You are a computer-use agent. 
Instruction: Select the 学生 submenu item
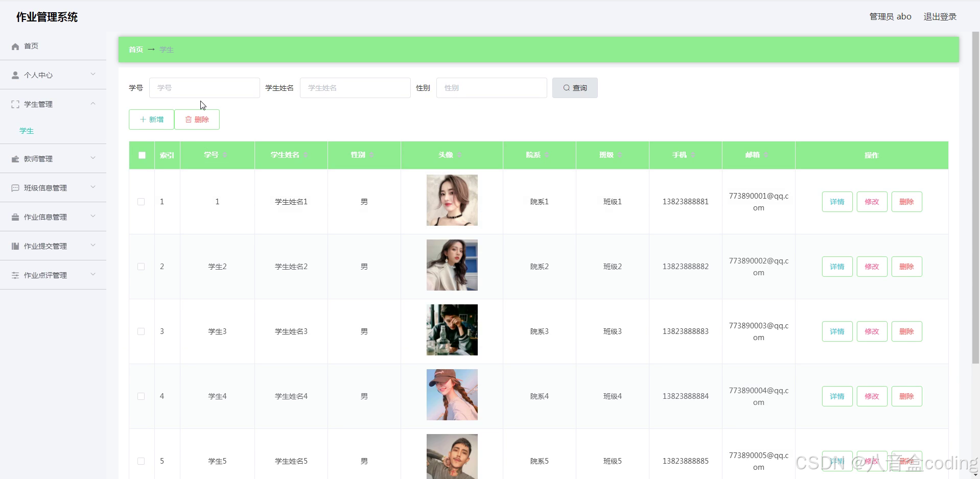pyautogui.click(x=27, y=131)
